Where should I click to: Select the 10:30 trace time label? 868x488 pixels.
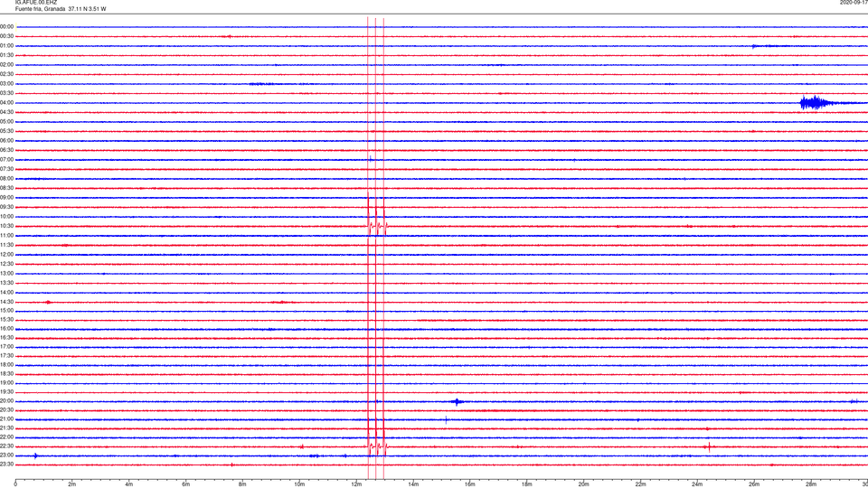pos(6,226)
